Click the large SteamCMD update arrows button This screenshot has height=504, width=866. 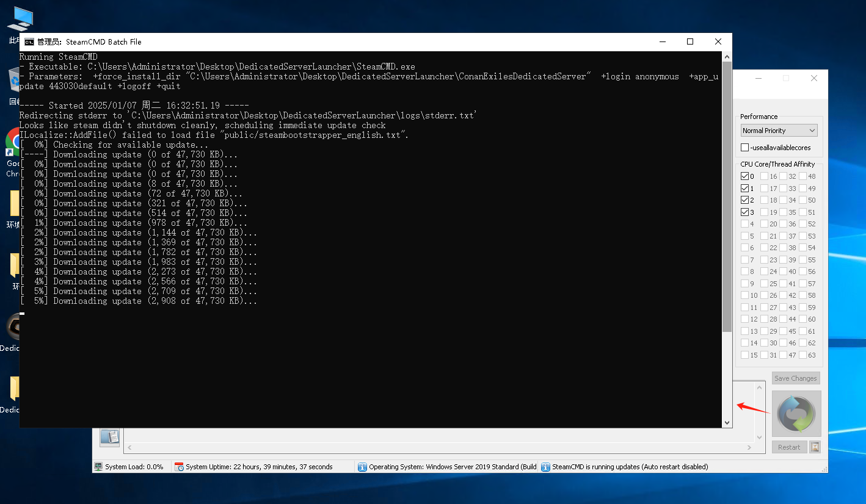[796, 414]
